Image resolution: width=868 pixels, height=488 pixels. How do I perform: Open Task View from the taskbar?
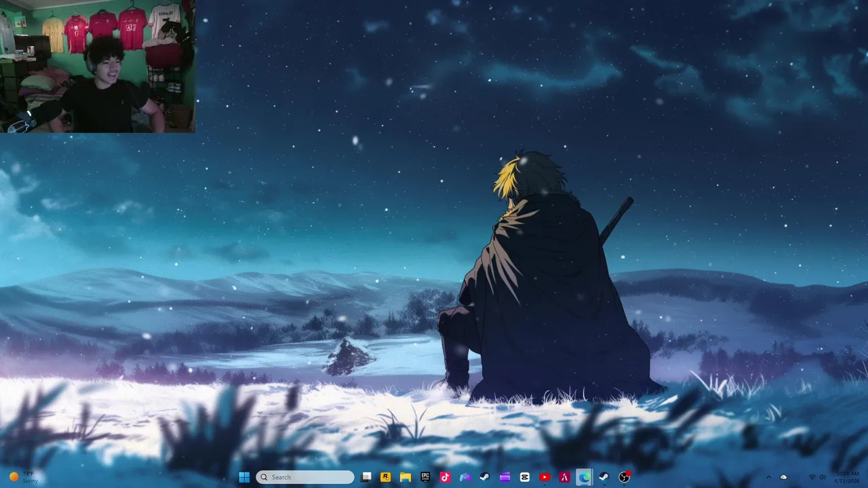pyautogui.click(x=366, y=477)
